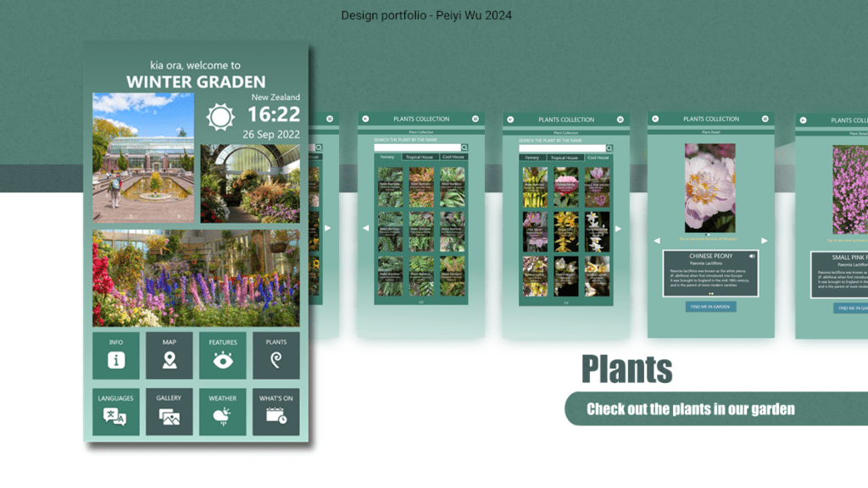868x488 pixels.
Task: Click search magnifier on the Fernery screen
Action: pos(465,147)
